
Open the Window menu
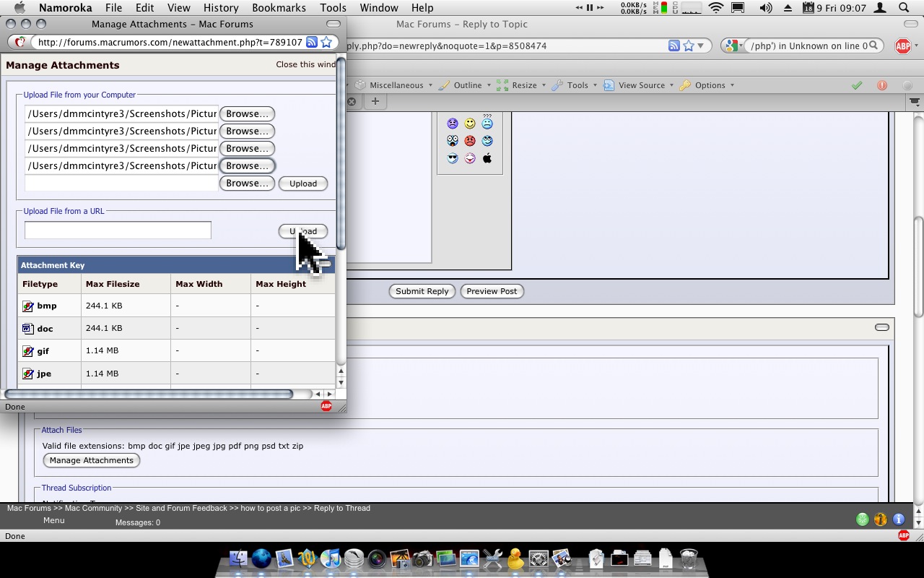pyautogui.click(x=379, y=8)
